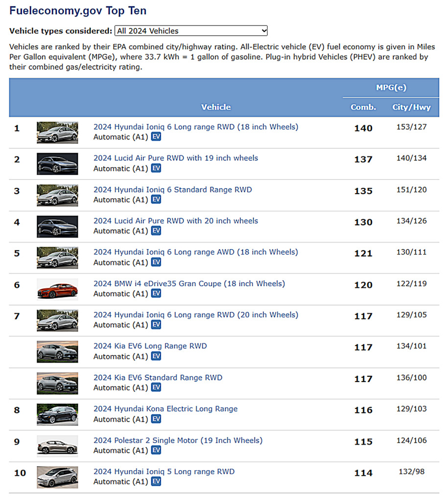Click EV badge for Ioniq 6 RWD 20 inch Wheels
The width and height of the screenshot is (448, 501).
(x=156, y=325)
